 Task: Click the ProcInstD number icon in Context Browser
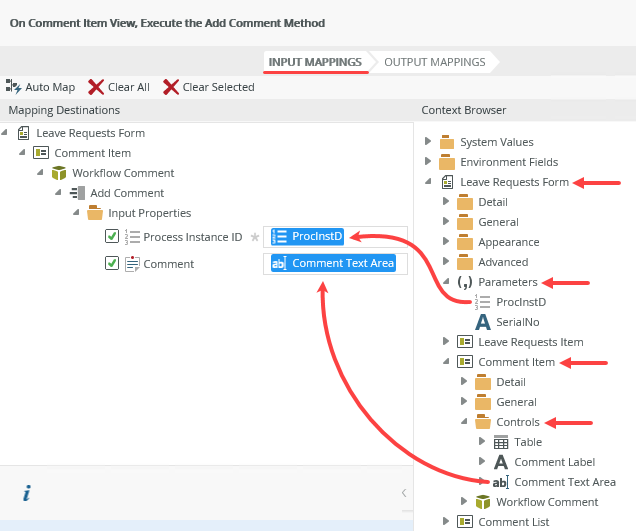[483, 302]
